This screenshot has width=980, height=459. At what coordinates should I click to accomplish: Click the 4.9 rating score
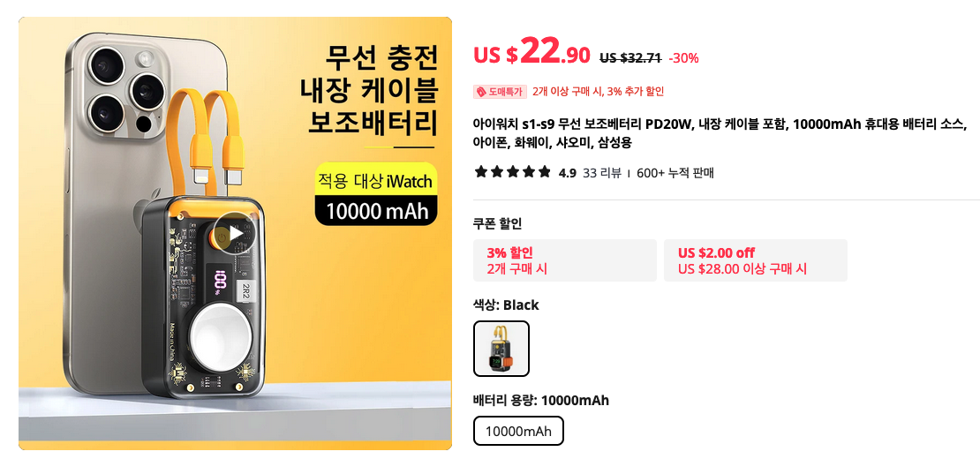pyautogui.click(x=567, y=173)
